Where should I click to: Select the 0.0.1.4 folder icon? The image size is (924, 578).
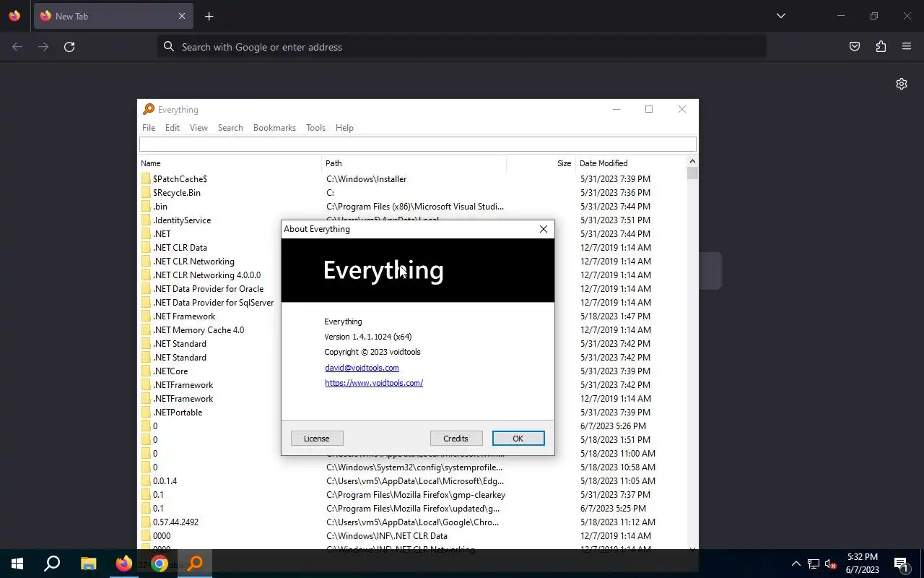[x=146, y=481]
